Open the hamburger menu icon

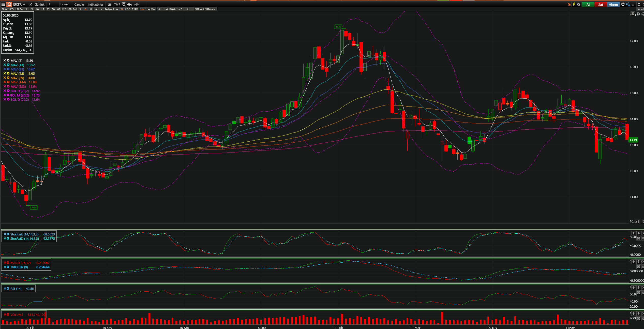(x=3, y=4)
